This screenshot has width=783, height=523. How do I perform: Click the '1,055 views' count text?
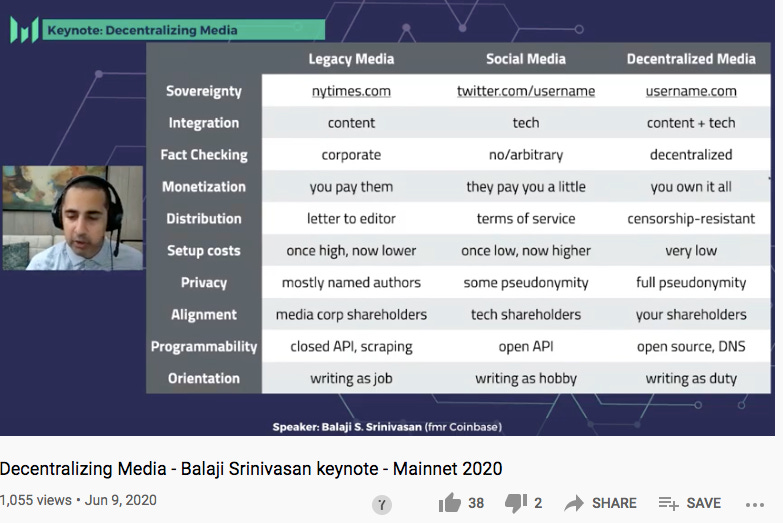point(35,500)
